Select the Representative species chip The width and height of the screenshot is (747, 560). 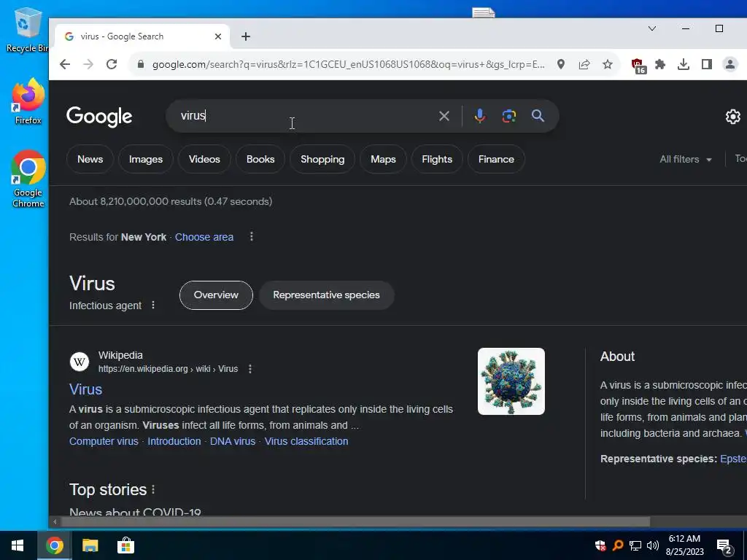(326, 295)
